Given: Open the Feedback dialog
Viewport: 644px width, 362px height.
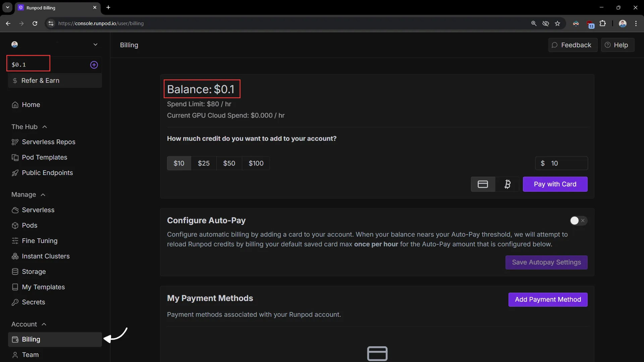Looking at the screenshot, I should (572, 45).
